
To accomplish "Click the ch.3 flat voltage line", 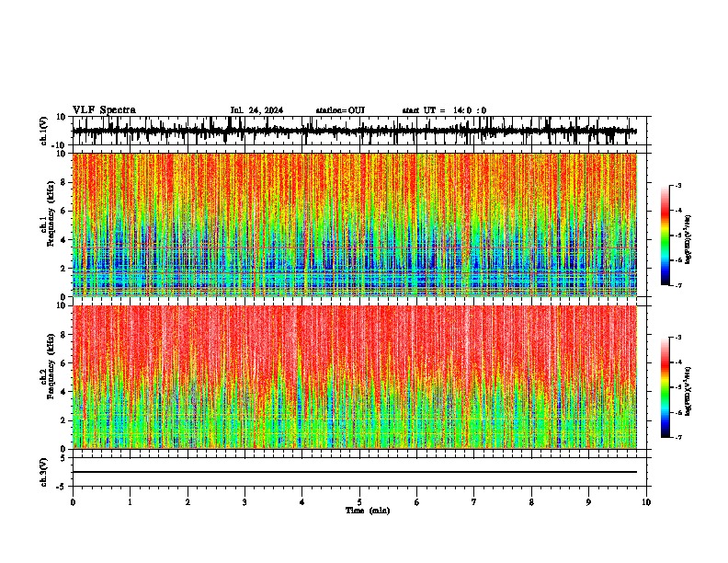I will pos(355,472).
